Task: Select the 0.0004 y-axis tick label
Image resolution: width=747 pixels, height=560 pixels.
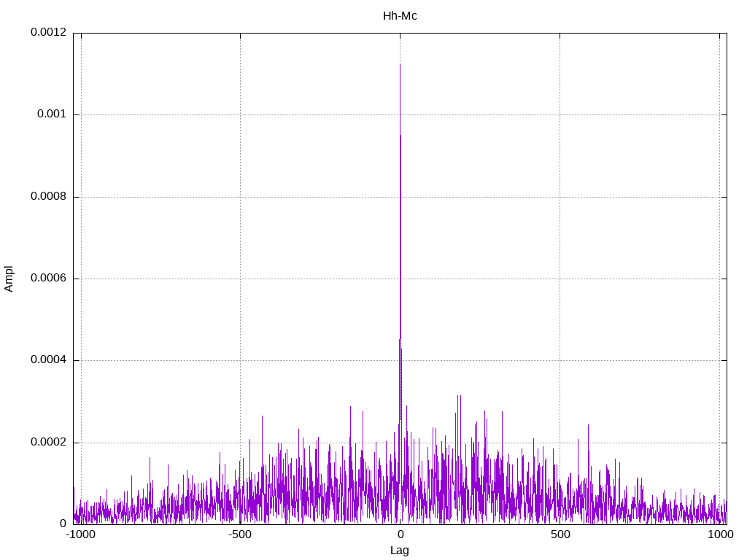Action: (x=48, y=360)
